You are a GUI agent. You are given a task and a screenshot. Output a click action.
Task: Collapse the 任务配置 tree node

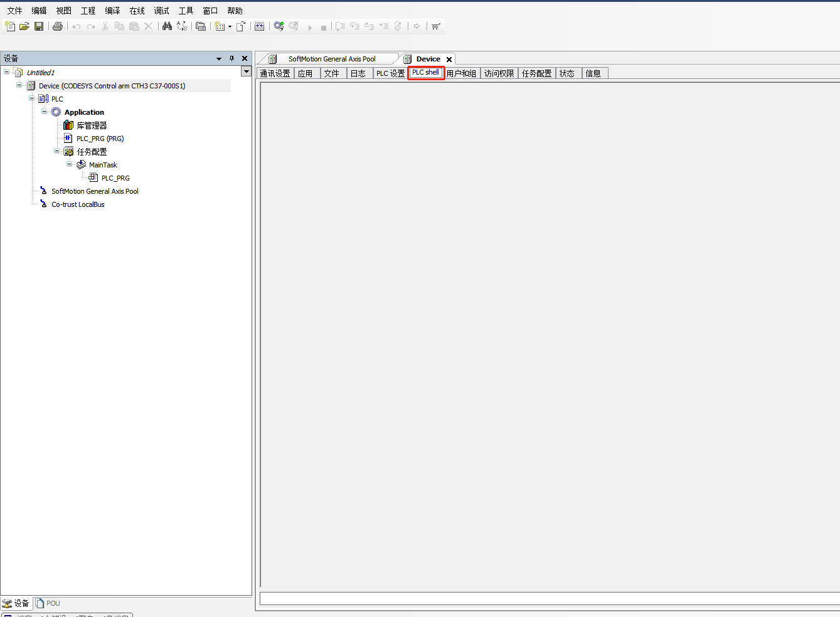pos(56,151)
